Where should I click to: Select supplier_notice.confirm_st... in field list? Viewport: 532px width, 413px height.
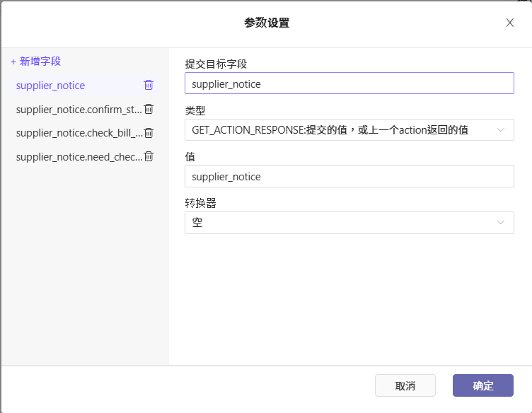tap(79, 110)
